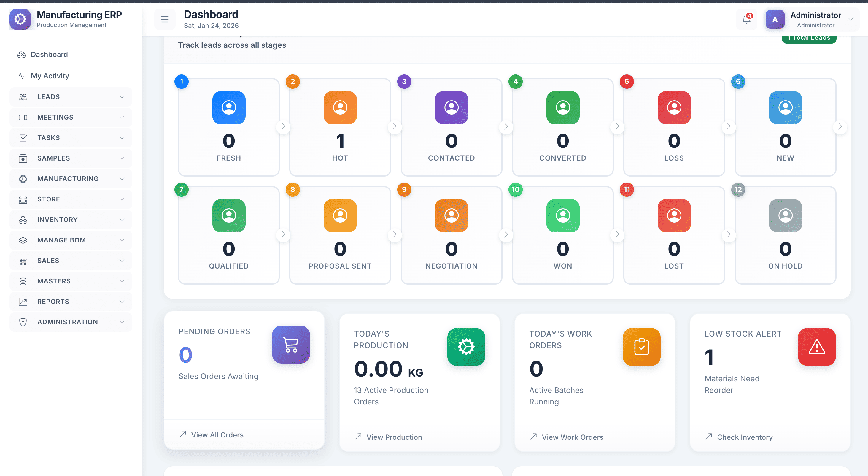Click the View All Orders link

point(217,435)
